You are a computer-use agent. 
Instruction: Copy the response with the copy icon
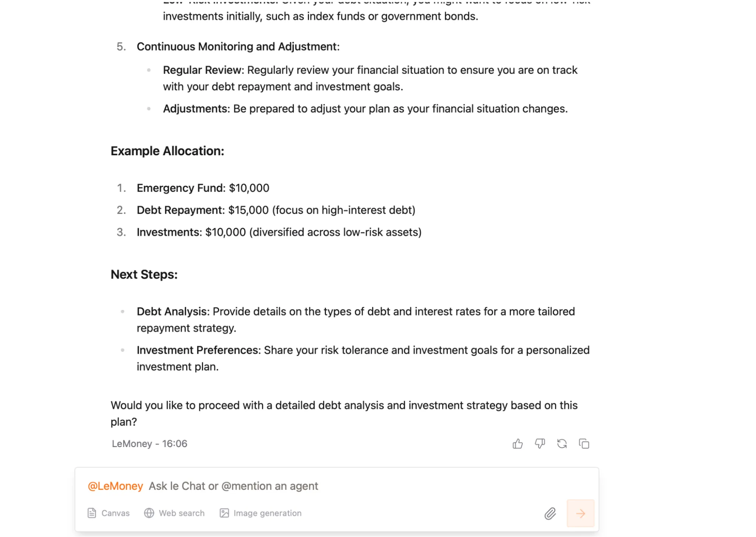[584, 444]
